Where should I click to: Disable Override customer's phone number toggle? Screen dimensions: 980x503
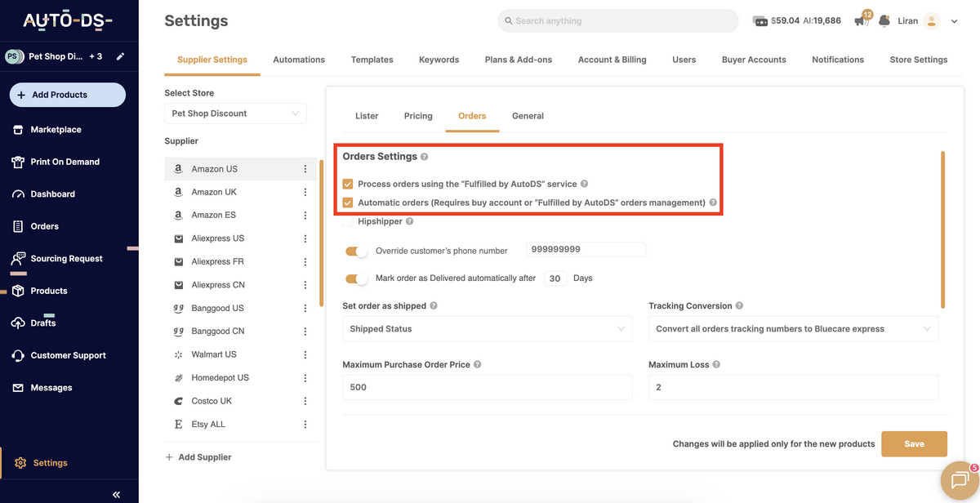tap(357, 251)
